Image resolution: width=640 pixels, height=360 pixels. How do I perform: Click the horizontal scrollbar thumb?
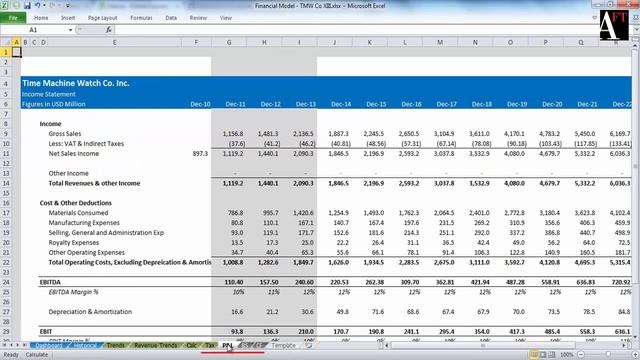tap(483, 346)
